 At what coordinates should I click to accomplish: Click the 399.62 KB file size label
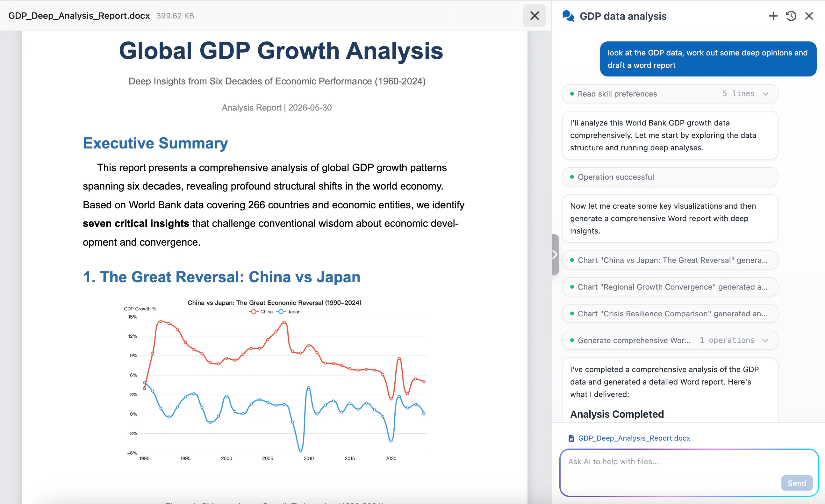175,16
